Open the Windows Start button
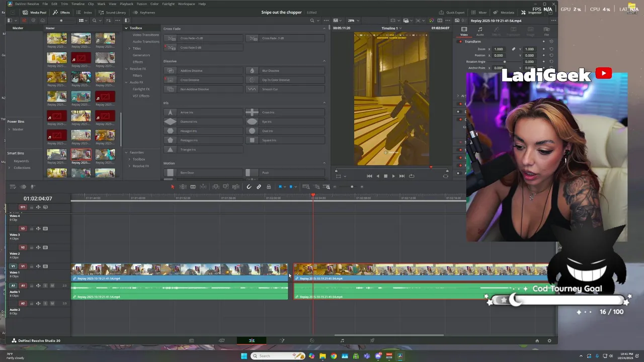This screenshot has height=362, width=644. click(244, 356)
